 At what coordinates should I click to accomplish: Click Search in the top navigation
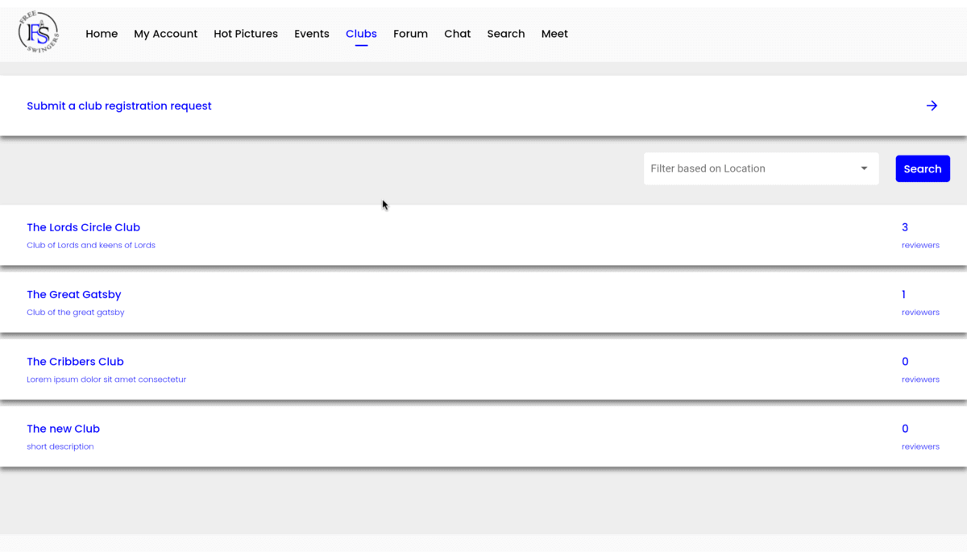tap(505, 34)
